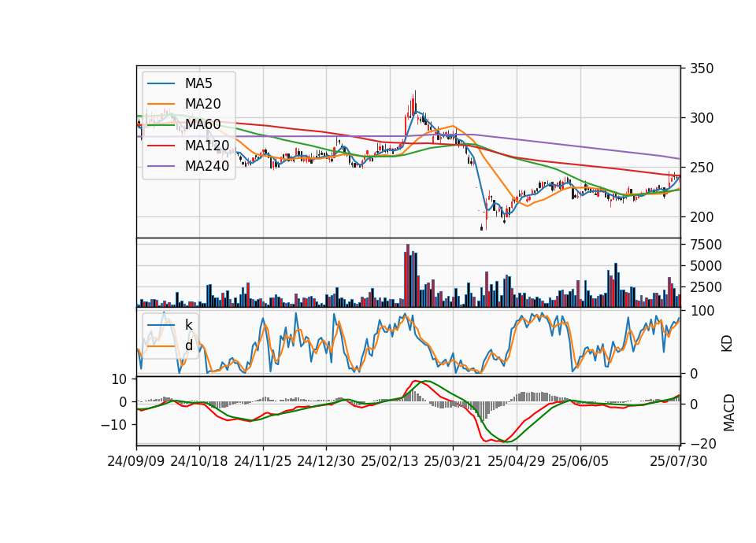Image resolution: width=756 pixels, height=543 pixels.
Task: Click the 2500 volume axis label
Action: 706,287
